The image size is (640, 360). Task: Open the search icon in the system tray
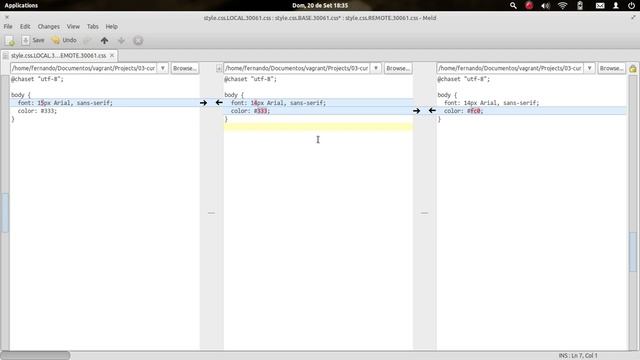pyautogui.click(x=513, y=5)
